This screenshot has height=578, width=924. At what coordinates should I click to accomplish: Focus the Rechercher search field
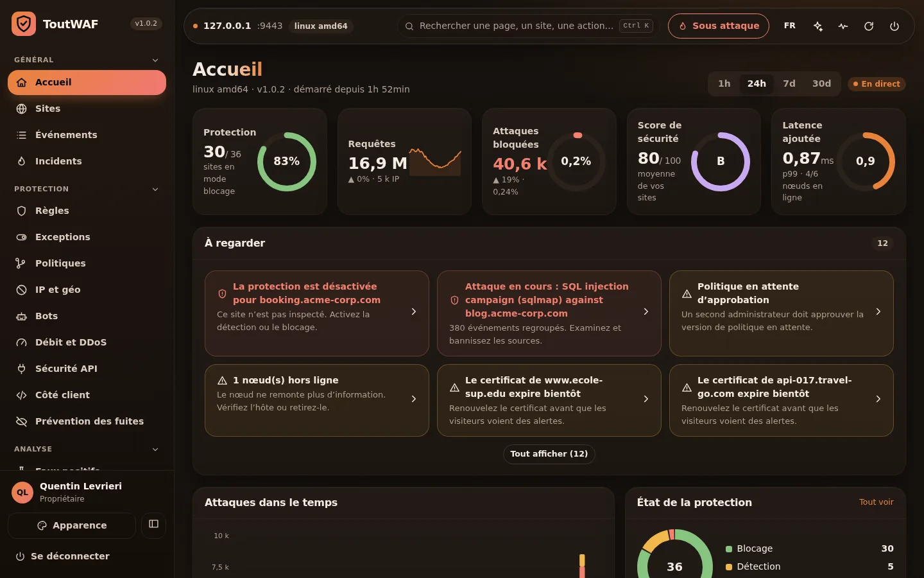pos(529,26)
